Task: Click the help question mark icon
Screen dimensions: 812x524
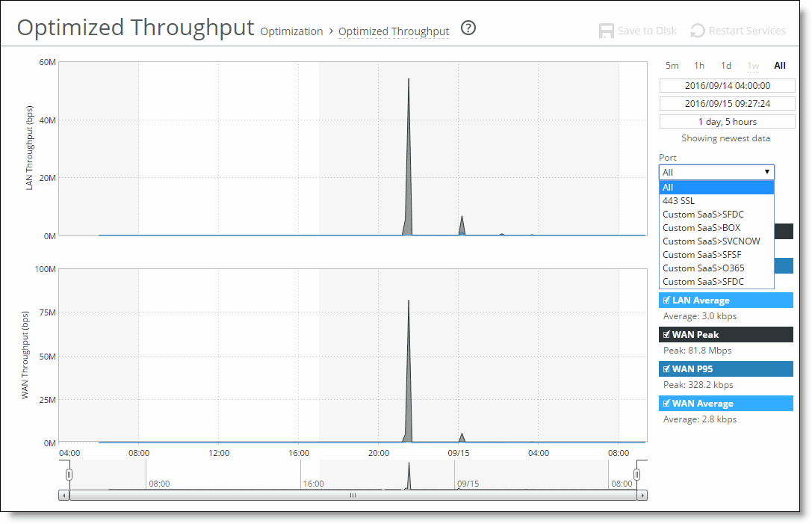Action: coord(468,28)
